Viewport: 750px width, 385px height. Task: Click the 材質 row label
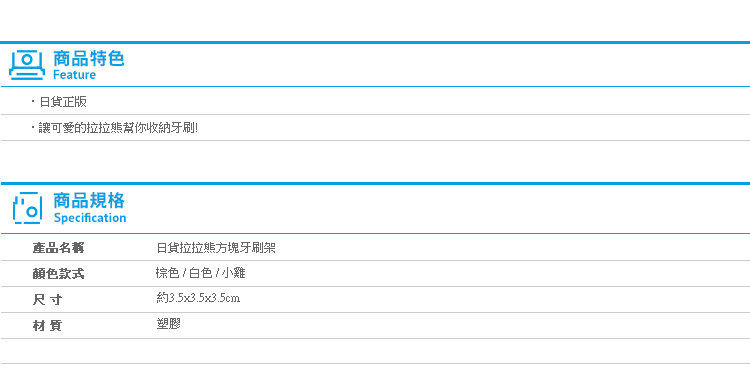[47, 326]
